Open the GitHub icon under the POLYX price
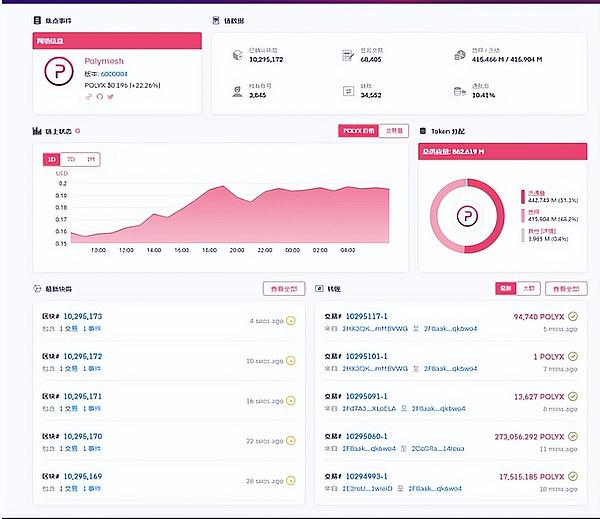Viewport: 600px width, 519px height. coord(100,96)
